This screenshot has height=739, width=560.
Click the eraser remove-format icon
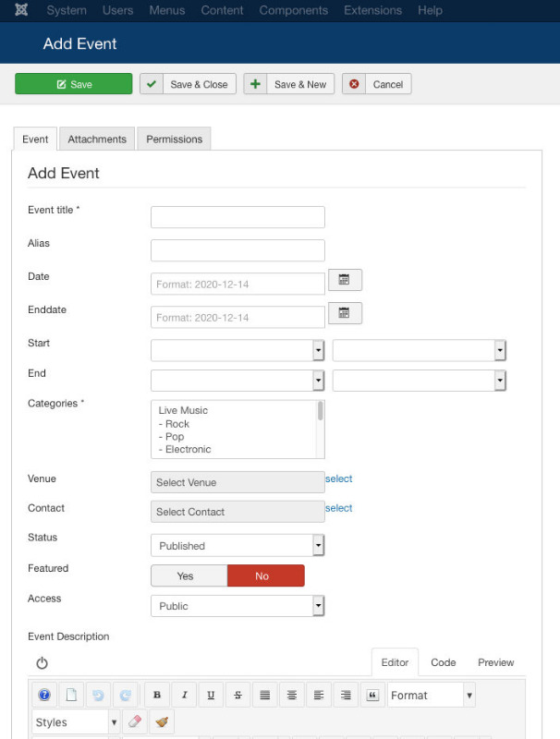(x=135, y=721)
